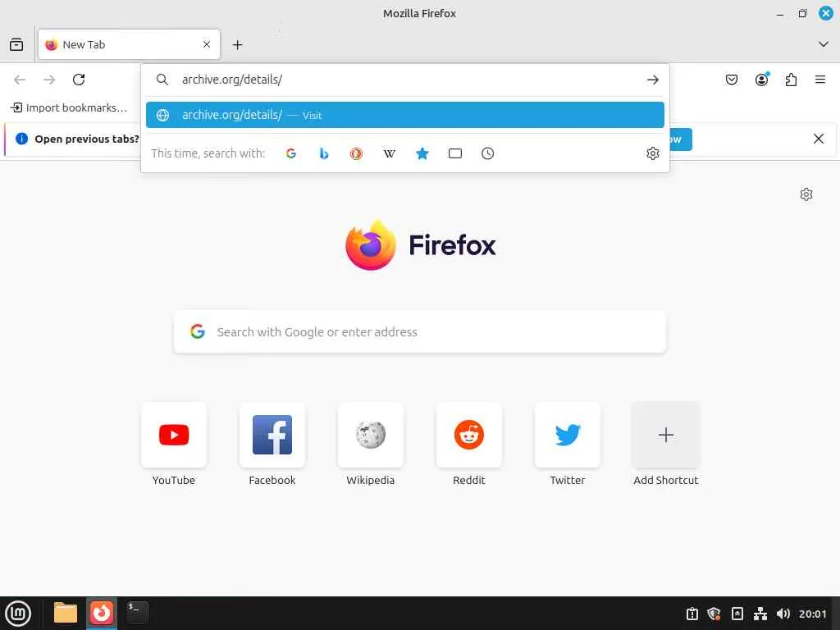Click Firefox icon in taskbar
Image resolution: width=840 pixels, height=630 pixels.
pos(102,613)
